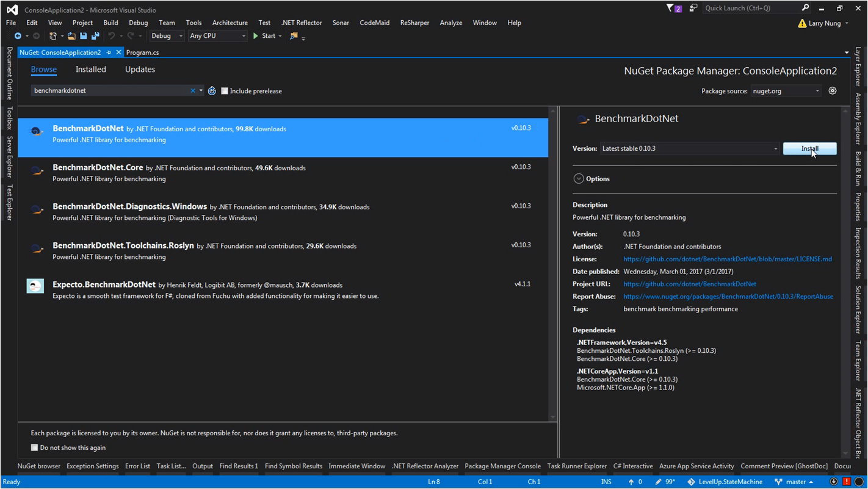Image resolution: width=868 pixels, height=489 pixels.
Task: Click the Open File folder icon
Action: pyautogui.click(x=72, y=36)
